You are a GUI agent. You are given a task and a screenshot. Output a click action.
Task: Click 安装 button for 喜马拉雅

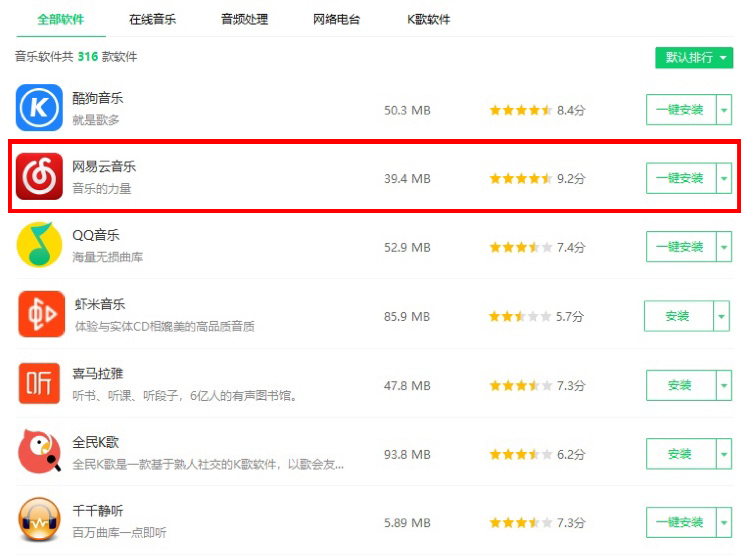[x=681, y=385]
